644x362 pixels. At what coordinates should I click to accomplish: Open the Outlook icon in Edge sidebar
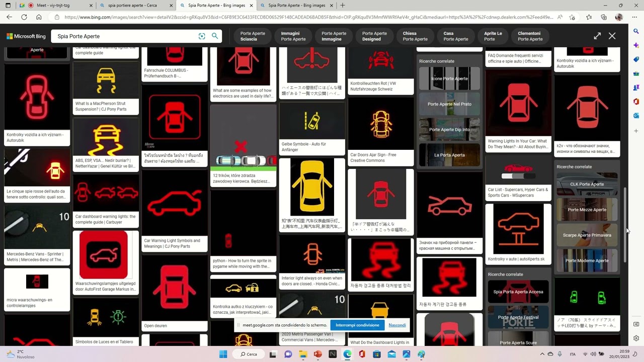click(x=636, y=116)
